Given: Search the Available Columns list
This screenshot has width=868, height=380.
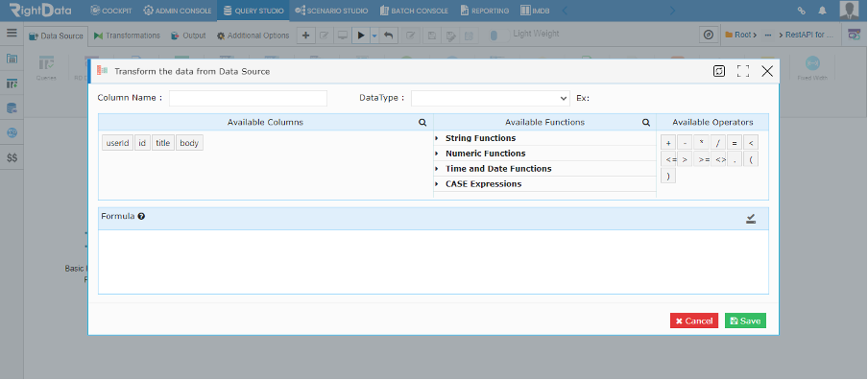Looking at the screenshot, I should coord(422,123).
